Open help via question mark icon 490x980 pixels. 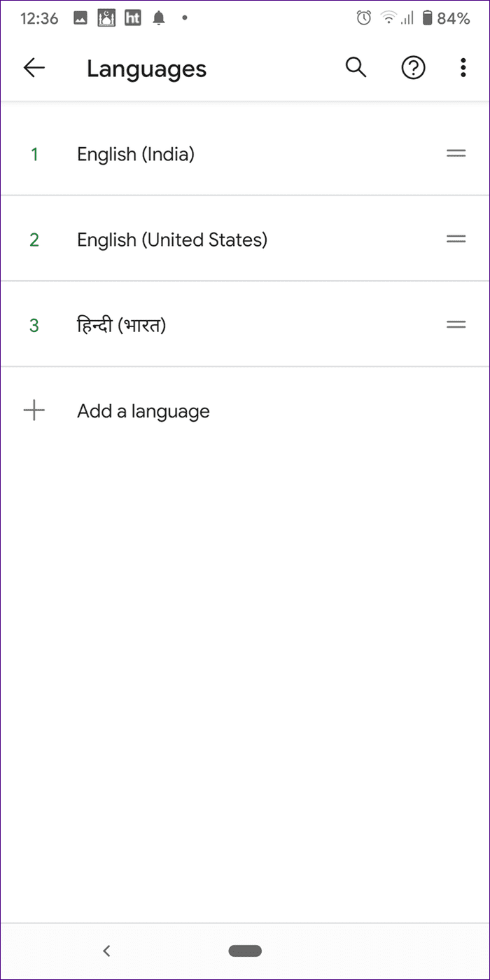tap(413, 68)
